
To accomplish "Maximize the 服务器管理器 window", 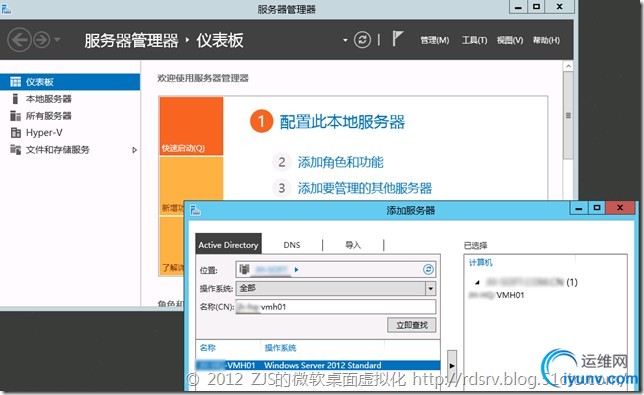I will [x=536, y=7].
